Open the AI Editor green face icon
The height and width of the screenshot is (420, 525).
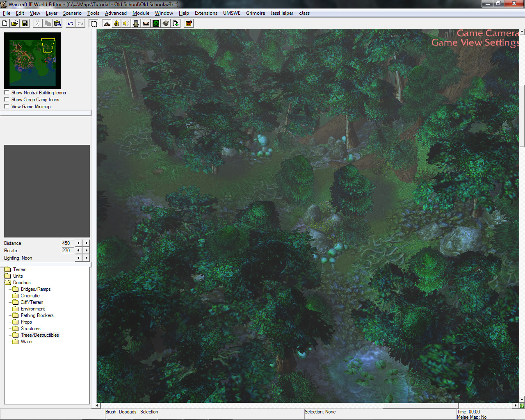[x=156, y=23]
